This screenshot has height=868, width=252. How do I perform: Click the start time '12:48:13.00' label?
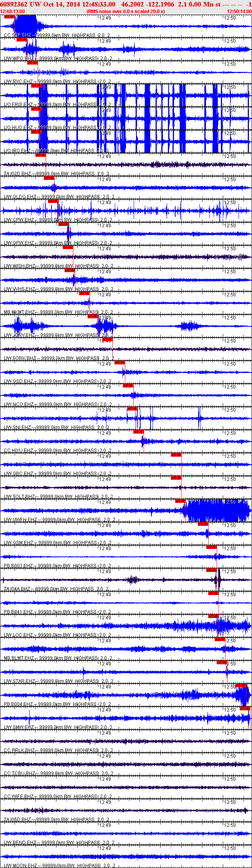point(13,12)
